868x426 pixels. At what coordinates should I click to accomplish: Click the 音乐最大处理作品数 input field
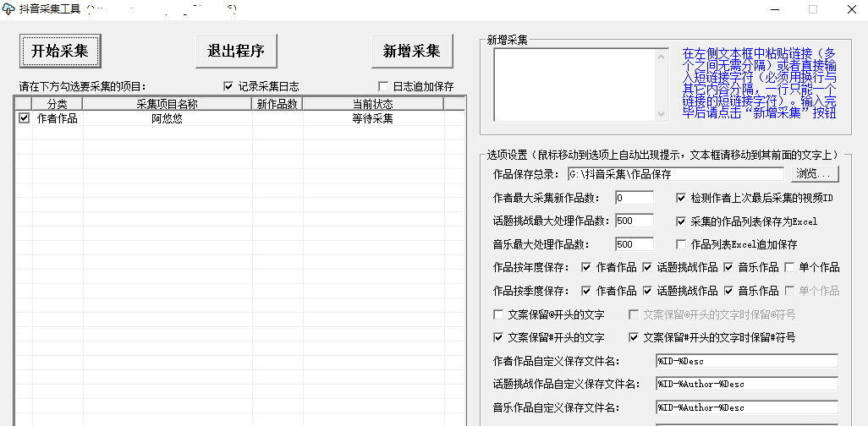(x=634, y=244)
